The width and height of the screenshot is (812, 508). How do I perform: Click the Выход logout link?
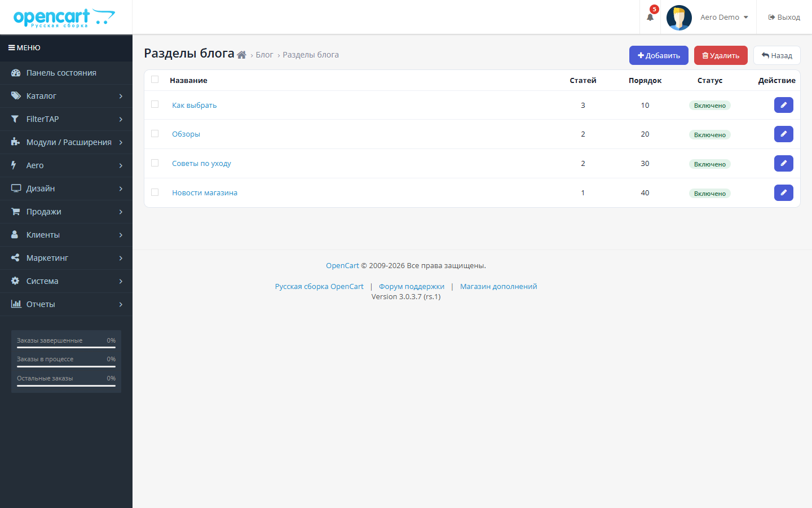pyautogui.click(x=784, y=17)
